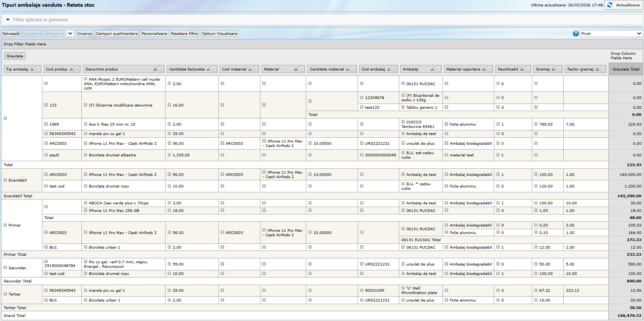Open the Pivot view dropdown
Image resolution: width=644 pixels, height=321 pixels.
[x=611, y=34]
